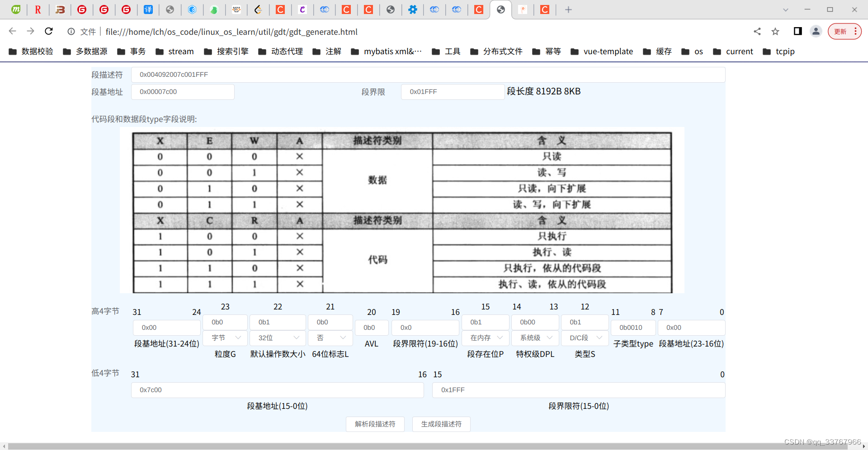
Task: Expand the 默认操作数大小 32位 dropdown
Action: (278, 338)
